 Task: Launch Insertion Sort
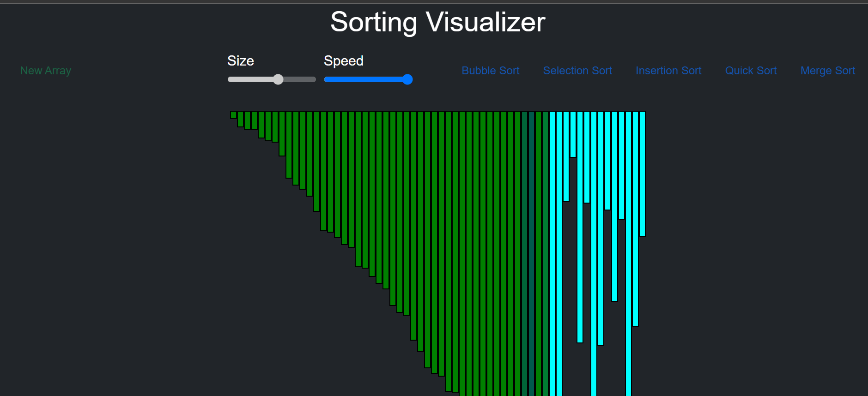tap(668, 70)
